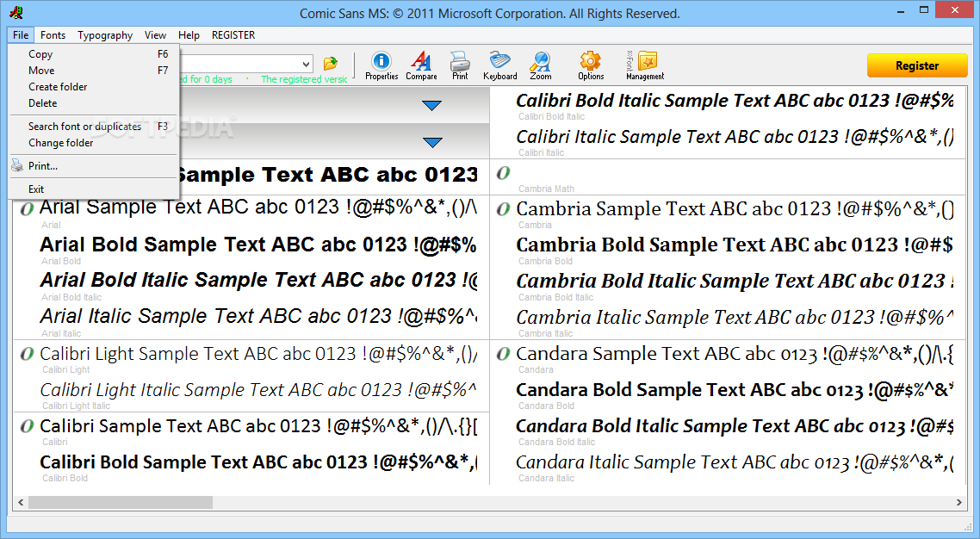Select Delete in the File menu

tap(94, 103)
